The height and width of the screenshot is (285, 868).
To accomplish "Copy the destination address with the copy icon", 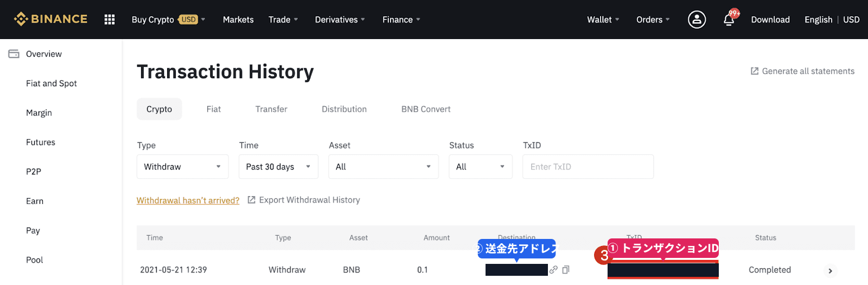I will (566, 269).
